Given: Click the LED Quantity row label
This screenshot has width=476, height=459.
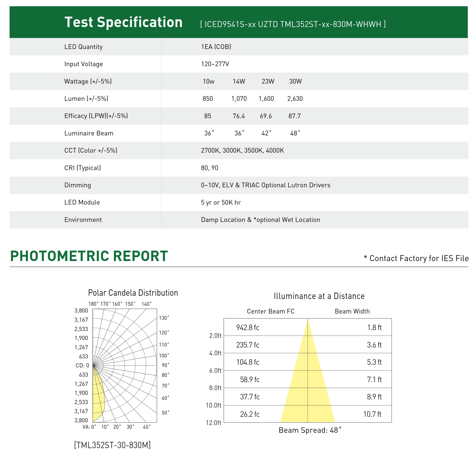Looking at the screenshot, I should [x=83, y=47].
